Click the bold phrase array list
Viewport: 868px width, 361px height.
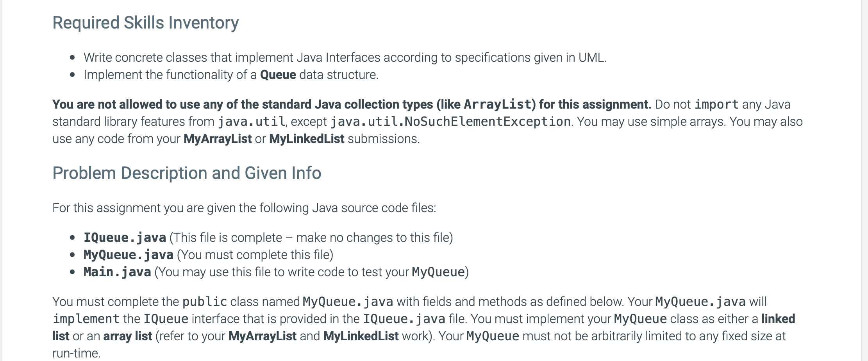127,336
